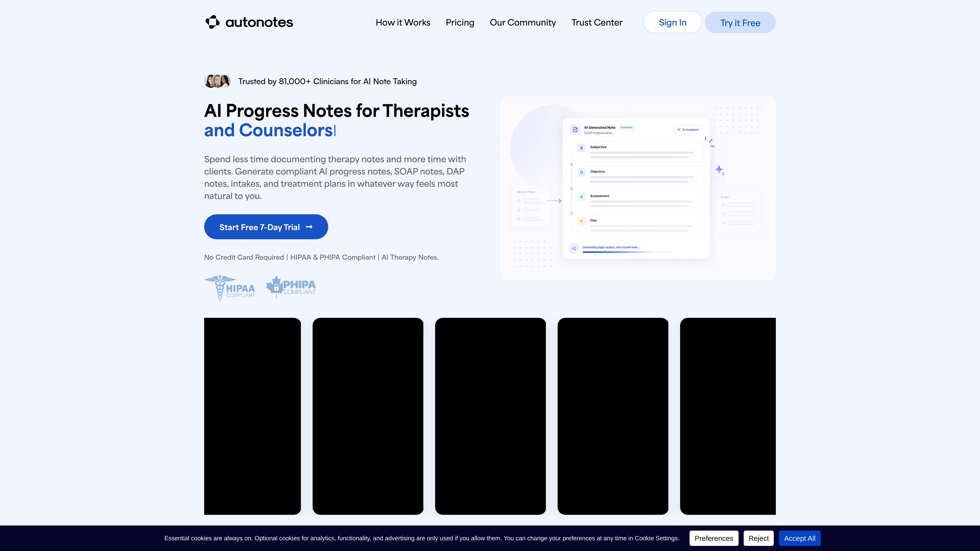Click the autonotes logo
The image size is (980, 551).
pyautogui.click(x=249, y=22)
